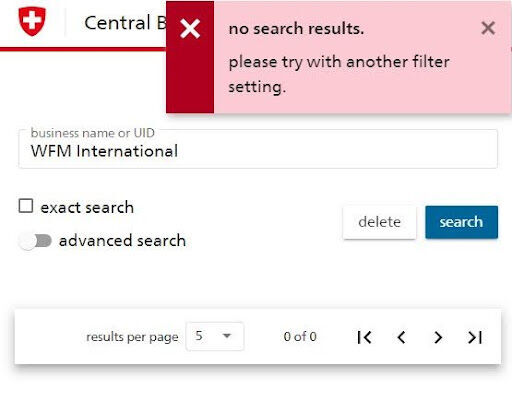This screenshot has width=512, height=401.
Task: Enable the exact search checkbox
Action: point(26,206)
